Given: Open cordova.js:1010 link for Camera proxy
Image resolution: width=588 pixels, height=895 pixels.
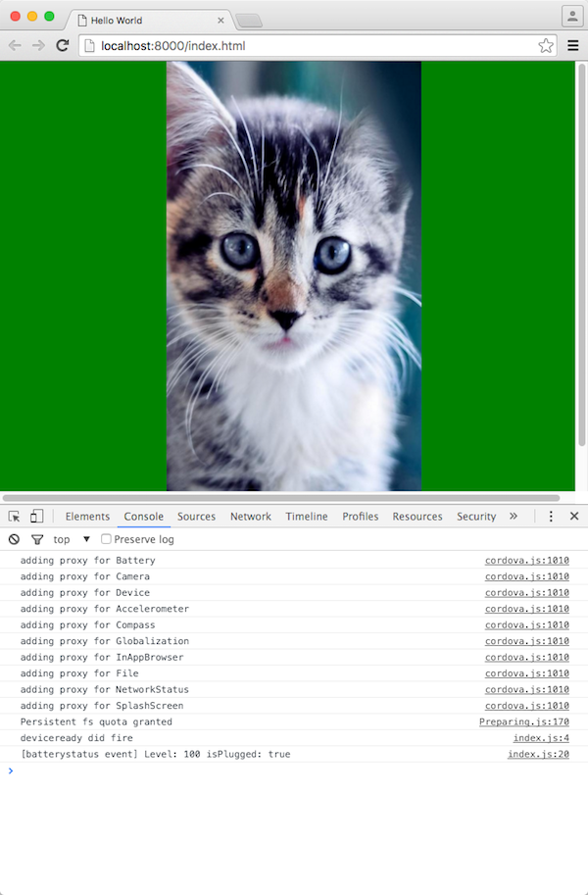Looking at the screenshot, I should 527,576.
